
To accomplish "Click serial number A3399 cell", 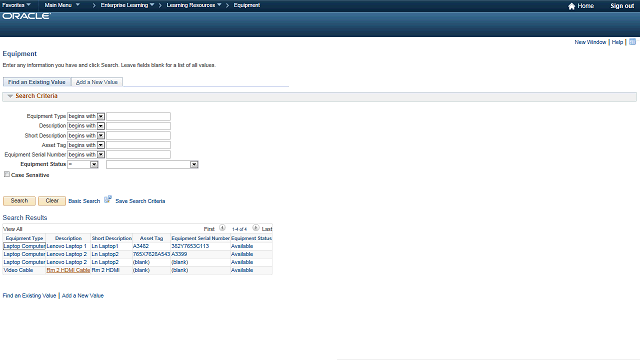I will pyautogui.click(x=179, y=254).
